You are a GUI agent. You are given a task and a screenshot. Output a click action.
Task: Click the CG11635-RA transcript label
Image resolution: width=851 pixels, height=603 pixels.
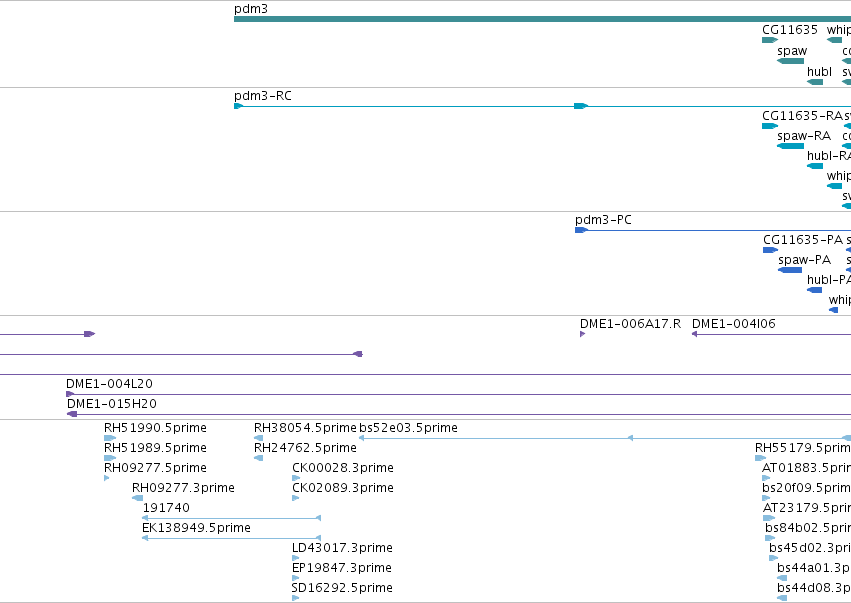[x=802, y=116]
